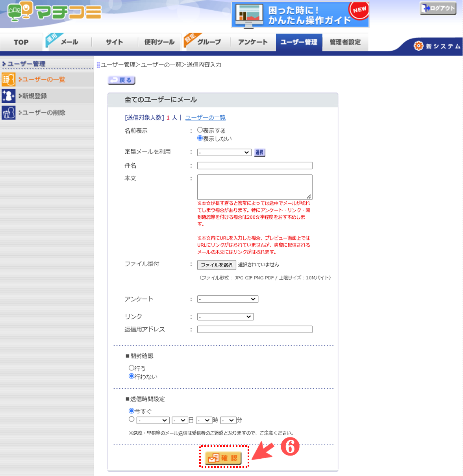Open the かんたん操作ガイド banner
Image resolution: width=463 pixels, height=476 pixels.
pyautogui.click(x=300, y=15)
